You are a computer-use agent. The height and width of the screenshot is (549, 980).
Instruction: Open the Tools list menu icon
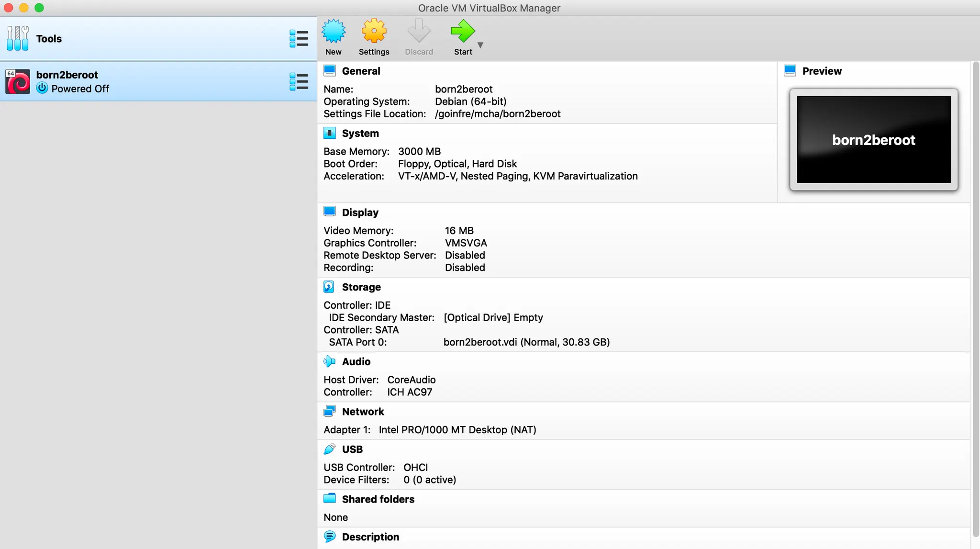[x=299, y=39]
